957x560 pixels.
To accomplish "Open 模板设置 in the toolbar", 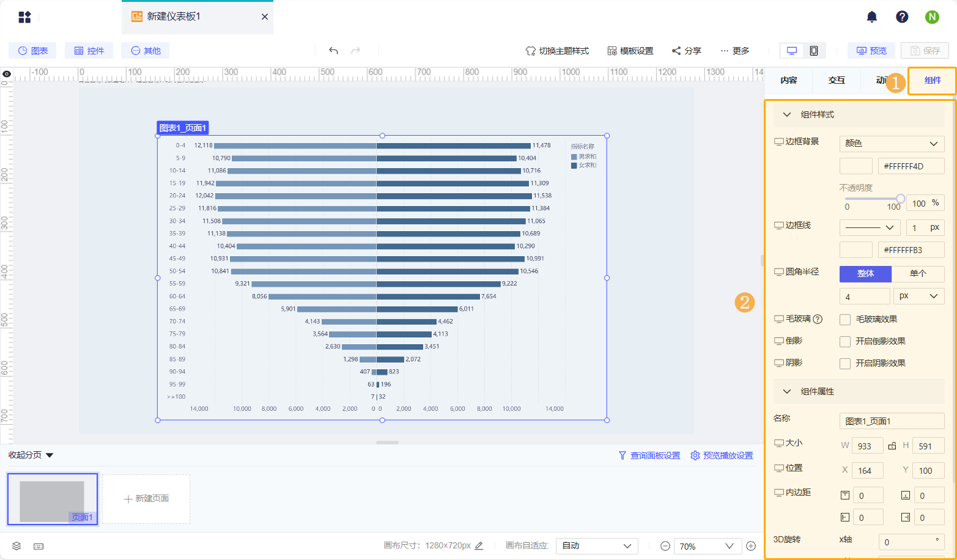I will pyautogui.click(x=630, y=51).
